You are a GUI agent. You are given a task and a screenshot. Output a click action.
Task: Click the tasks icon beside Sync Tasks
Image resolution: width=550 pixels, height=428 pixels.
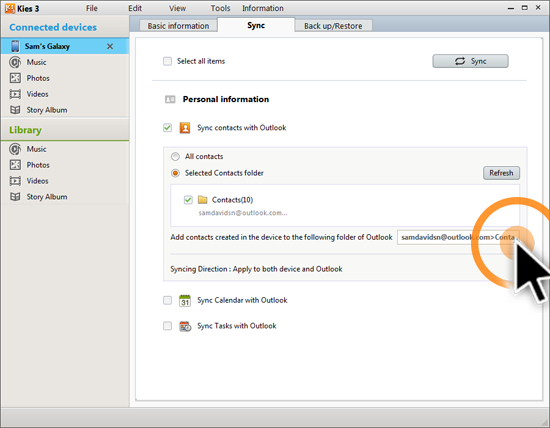pyautogui.click(x=185, y=326)
